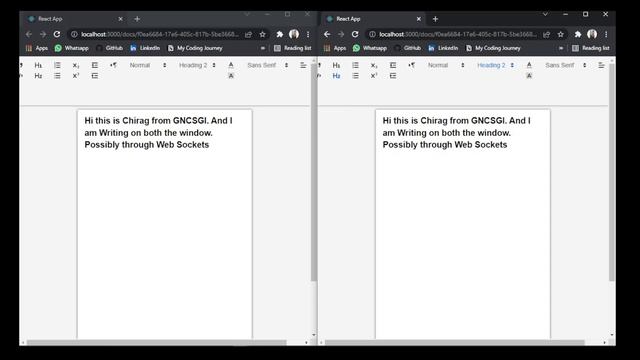
Task: Open Chrome profile avatar in left window
Action: [294, 34]
